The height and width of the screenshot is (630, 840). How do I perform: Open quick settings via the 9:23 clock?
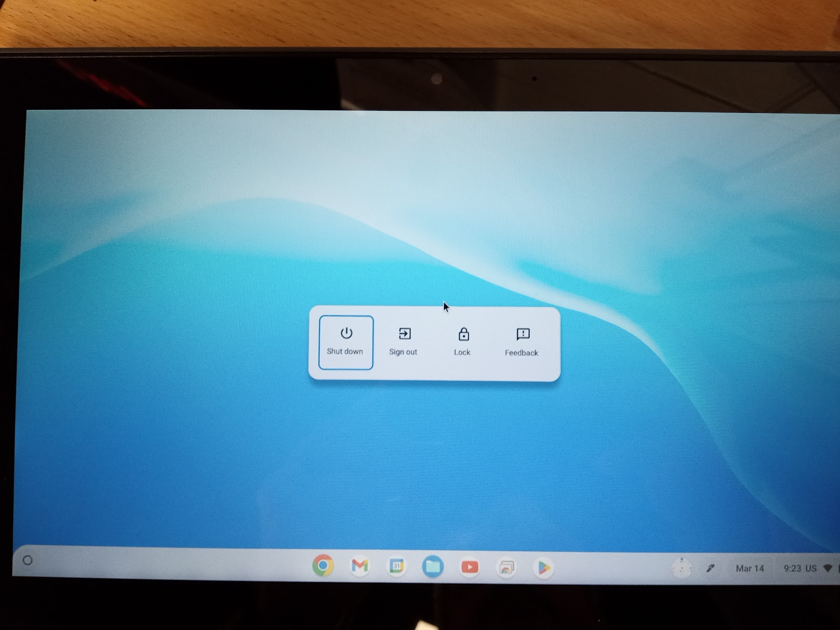[792, 569]
